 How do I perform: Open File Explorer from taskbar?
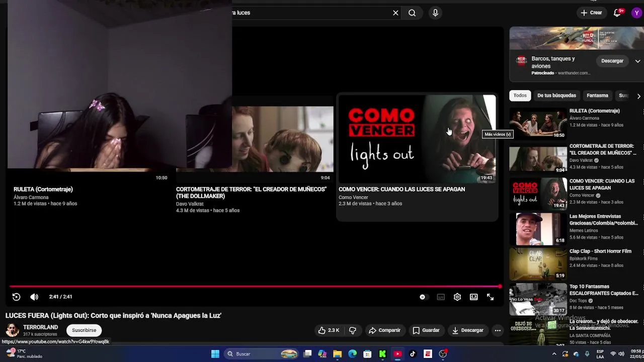tap(338, 354)
